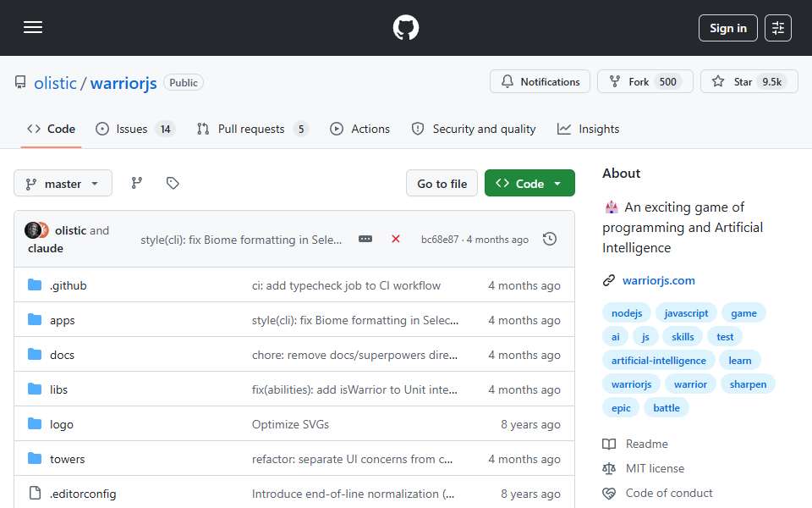812x508 pixels.
Task: Select the skills topic tag
Action: (683, 337)
